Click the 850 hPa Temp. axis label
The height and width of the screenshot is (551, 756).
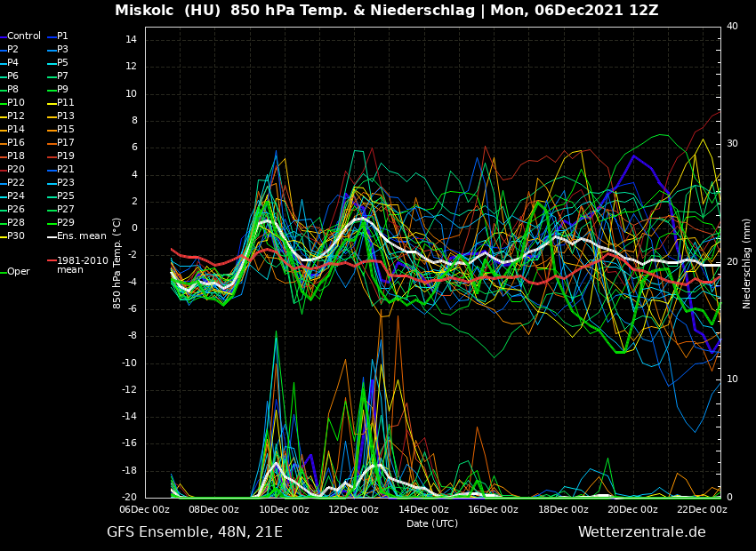click(117, 263)
